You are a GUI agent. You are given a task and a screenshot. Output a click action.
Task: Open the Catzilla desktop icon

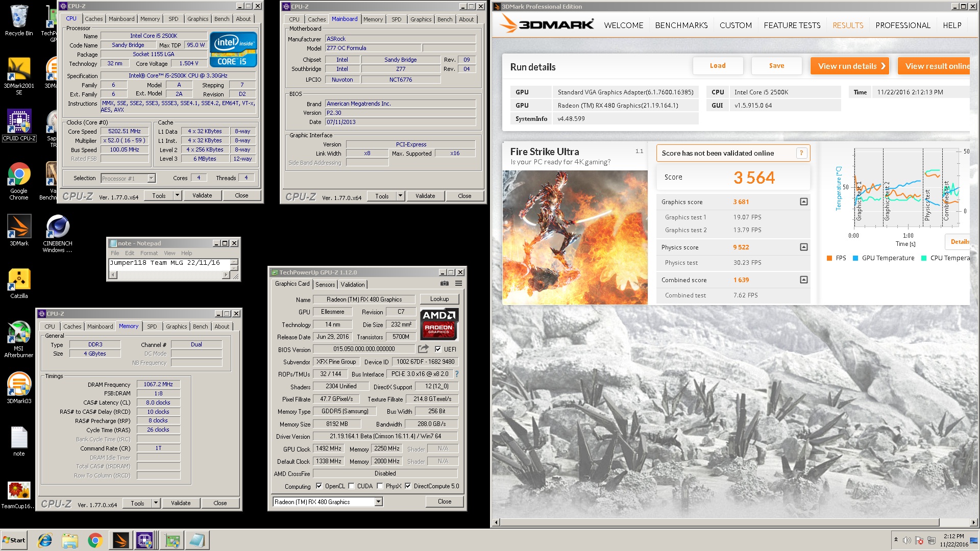point(19,283)
